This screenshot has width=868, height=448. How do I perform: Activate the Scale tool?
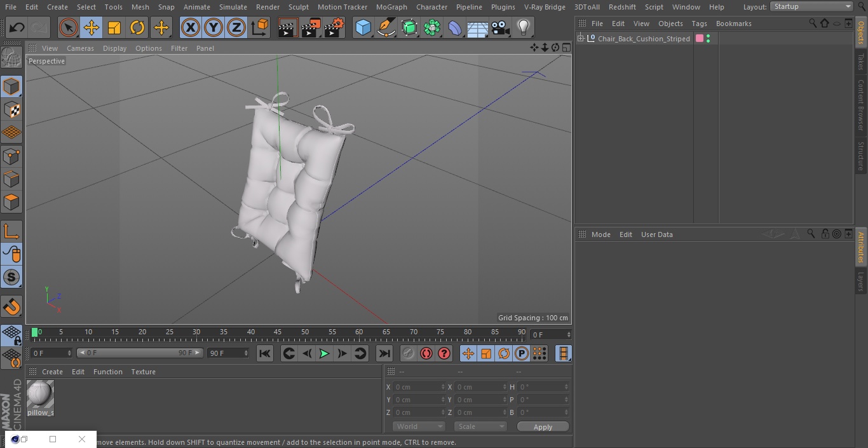(x=114, y=27)
